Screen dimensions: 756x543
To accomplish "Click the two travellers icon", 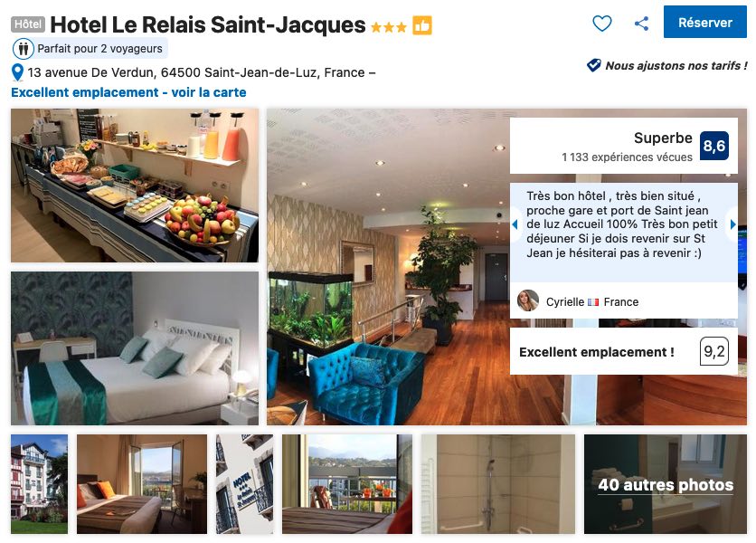I will 23,49.
